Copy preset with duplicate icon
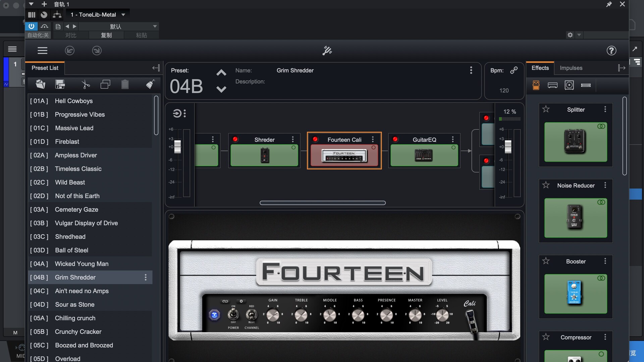This screenshot has width=644, height=362. point(105,84)
